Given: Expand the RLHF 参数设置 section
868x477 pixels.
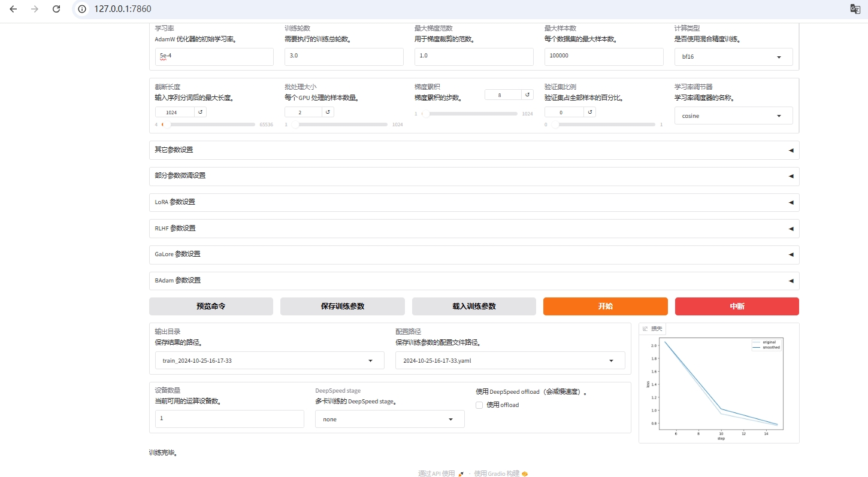Looking at the screenshot, I should (x=474, y=229).
